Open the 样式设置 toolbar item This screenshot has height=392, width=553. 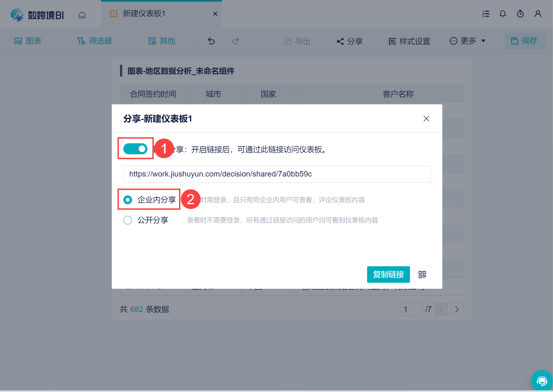pyautogui.click(x=409, y=41)
